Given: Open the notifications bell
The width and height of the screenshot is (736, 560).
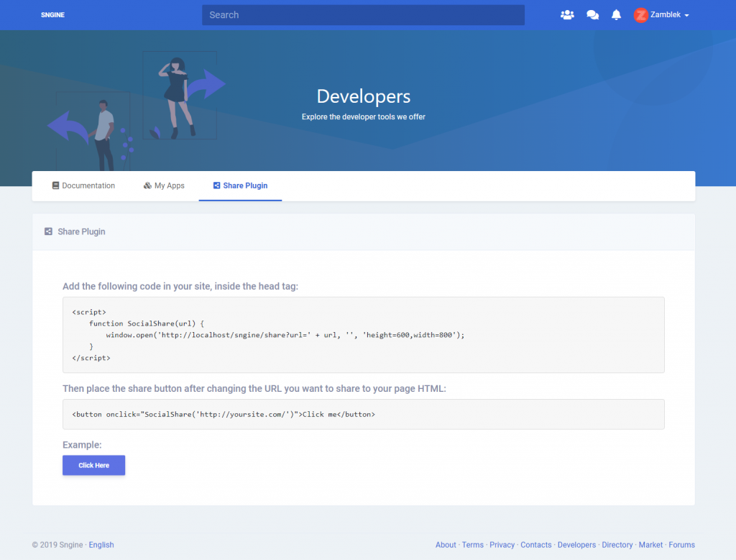Looking at the screenshot, I should tap(616, 15).
